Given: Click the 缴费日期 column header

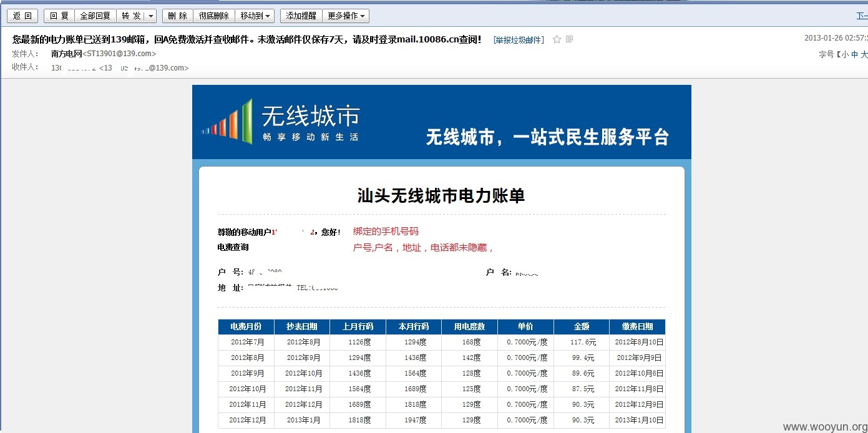Looking at the screenshot, I should click(637, 327).
